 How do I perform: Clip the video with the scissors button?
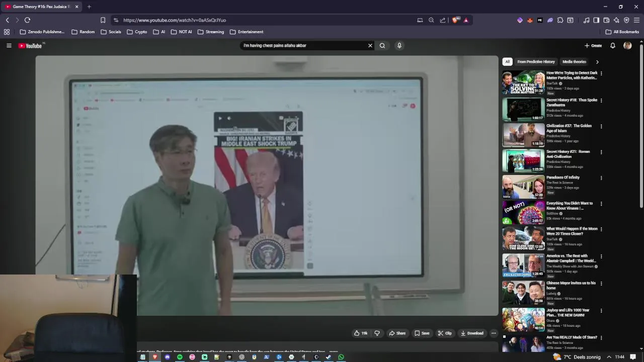pyautogui.click(x=445, y=333)
